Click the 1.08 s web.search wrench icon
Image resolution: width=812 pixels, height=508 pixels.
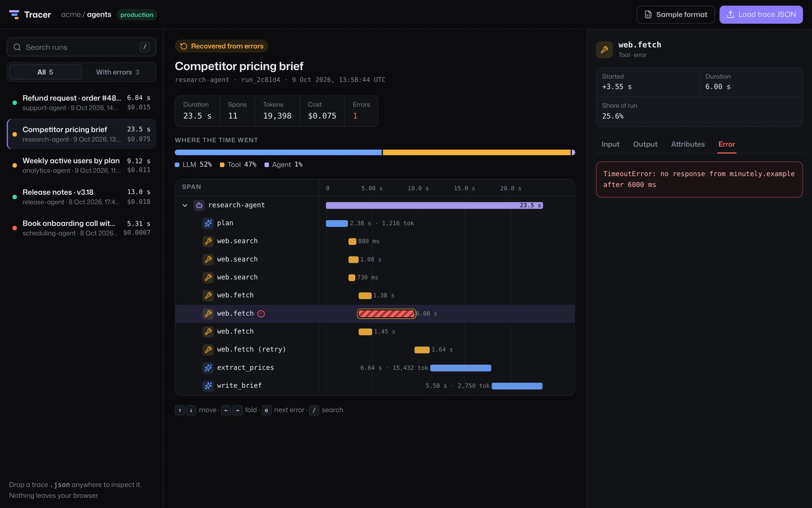(x=208, y=259)
